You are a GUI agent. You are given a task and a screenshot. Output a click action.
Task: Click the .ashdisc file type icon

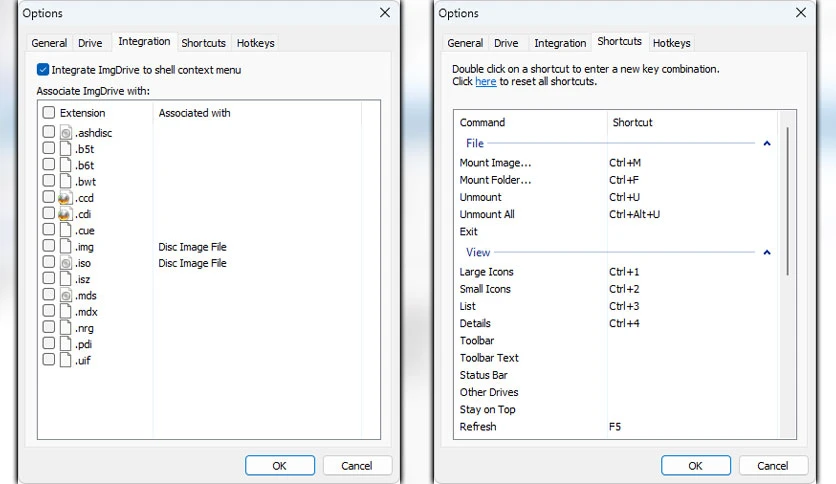point(66,132)
